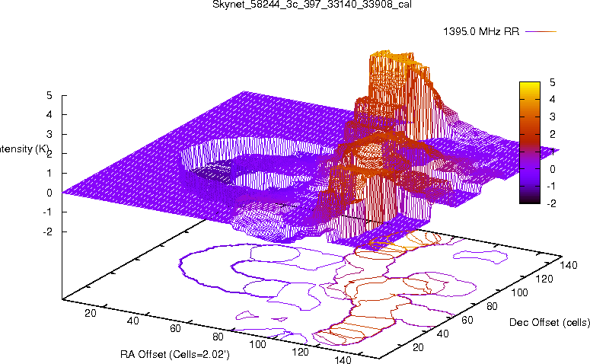
Task: Click the 140 tick on the Dec Offset axis
Action: (569, 266)
